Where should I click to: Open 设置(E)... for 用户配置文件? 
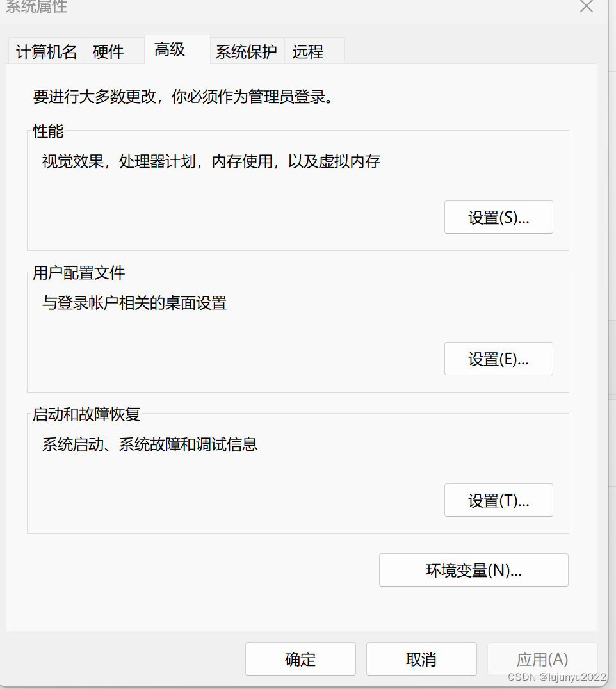498,359
